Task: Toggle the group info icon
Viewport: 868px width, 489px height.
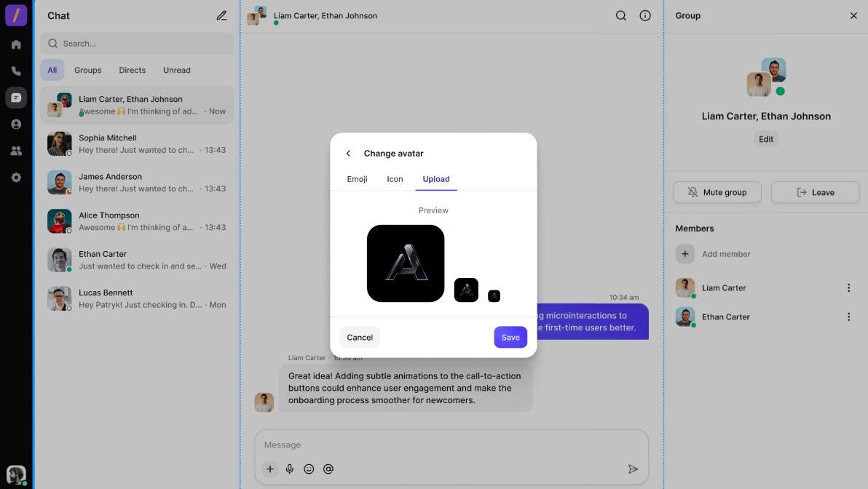Action: (645, 15)
